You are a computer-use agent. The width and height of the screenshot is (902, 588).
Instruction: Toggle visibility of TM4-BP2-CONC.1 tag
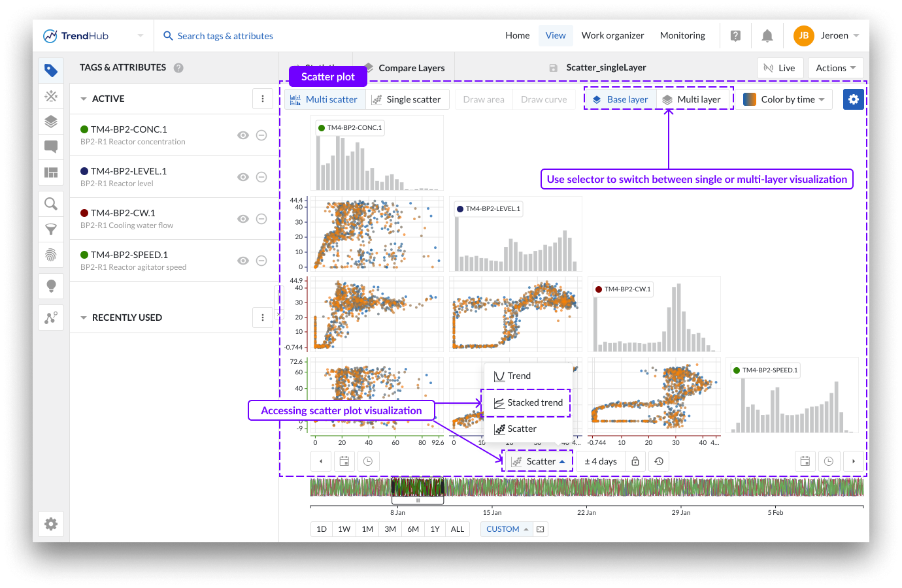pos(243,135)
